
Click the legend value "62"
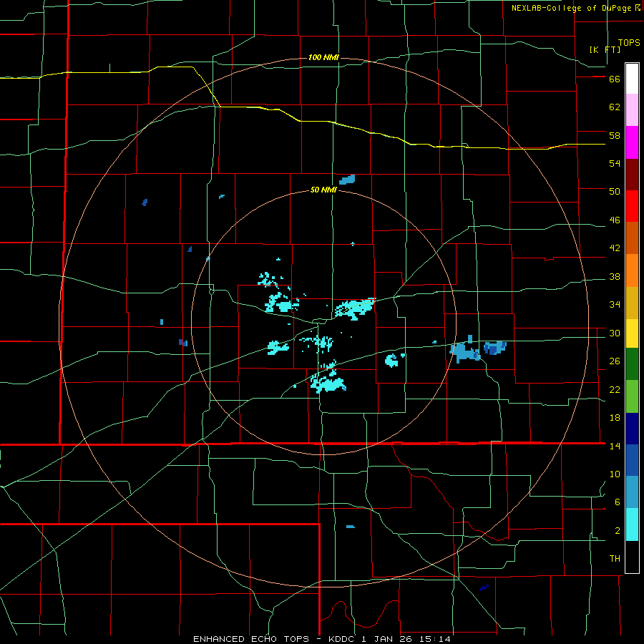tap(615, 107)
